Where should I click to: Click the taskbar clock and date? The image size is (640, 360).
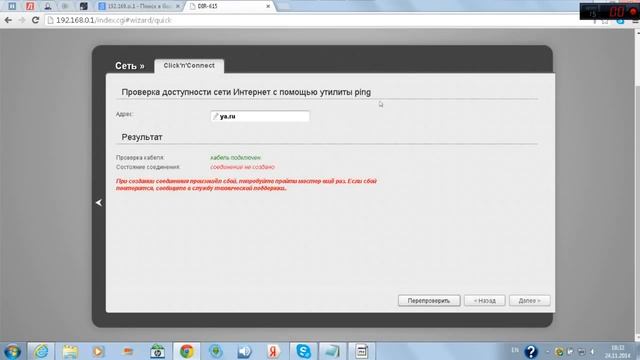pos(617,351)
